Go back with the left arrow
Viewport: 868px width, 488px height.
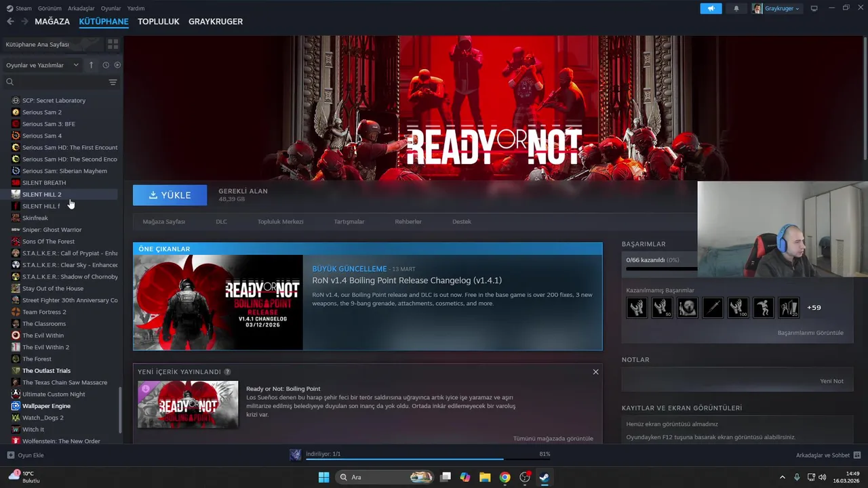[x=10, y=22]
